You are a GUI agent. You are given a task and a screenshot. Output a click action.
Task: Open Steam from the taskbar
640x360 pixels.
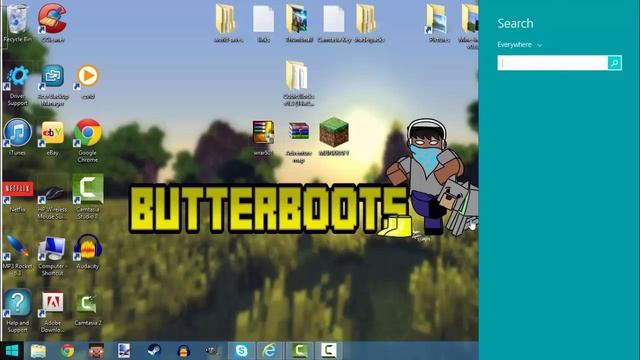click(x=154, y=351)
